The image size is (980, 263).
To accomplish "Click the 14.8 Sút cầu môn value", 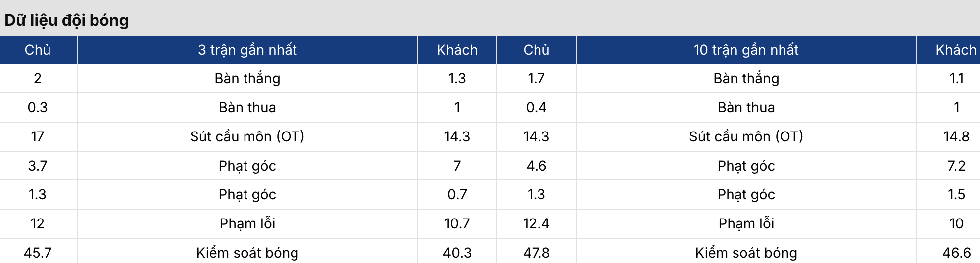I will pos(956,136).
